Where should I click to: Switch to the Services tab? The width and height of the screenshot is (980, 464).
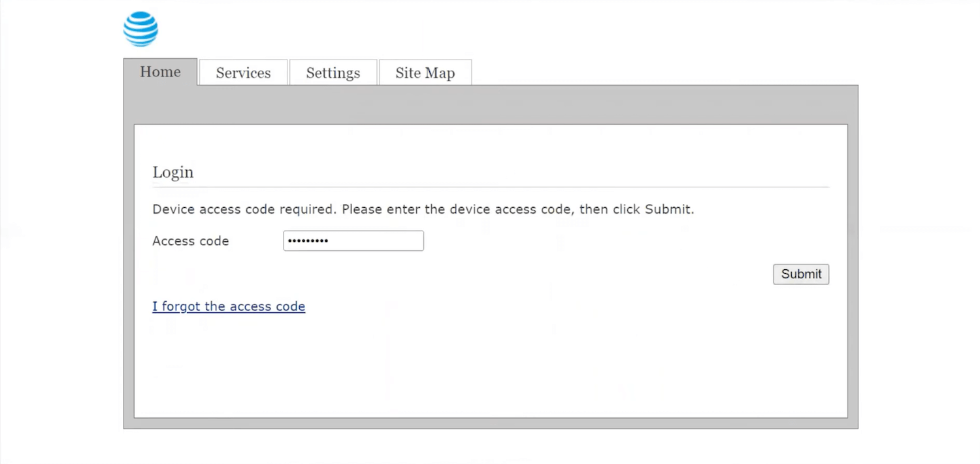pyautogui.click(x=243, y=73)
